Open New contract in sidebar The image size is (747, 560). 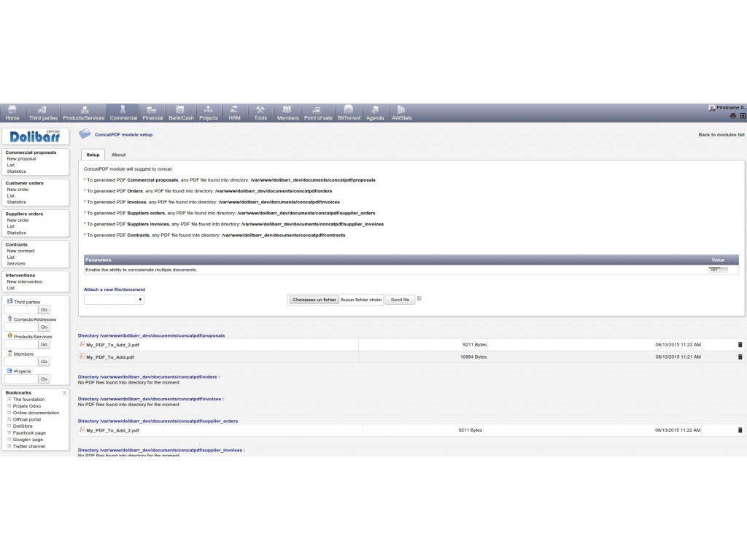click(21, 251)
